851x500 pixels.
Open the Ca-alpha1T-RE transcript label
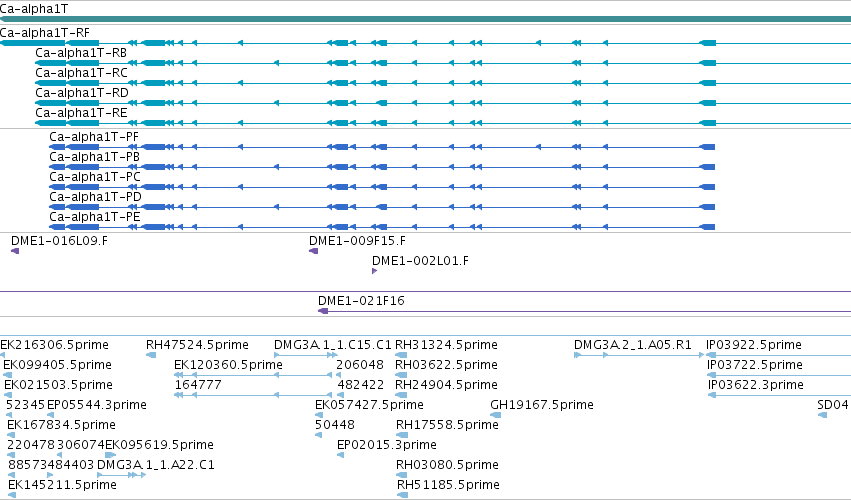pyautogui.click(x=81, y=113)
